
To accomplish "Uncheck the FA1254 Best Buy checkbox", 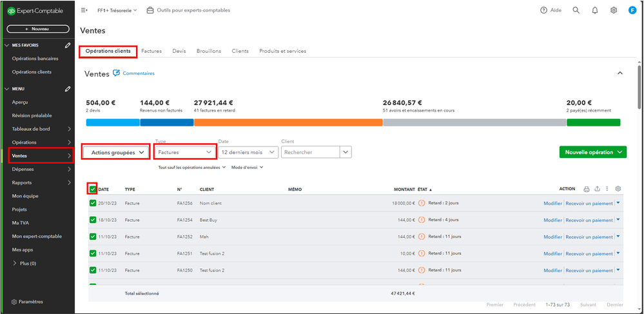I will coord(92,220).
